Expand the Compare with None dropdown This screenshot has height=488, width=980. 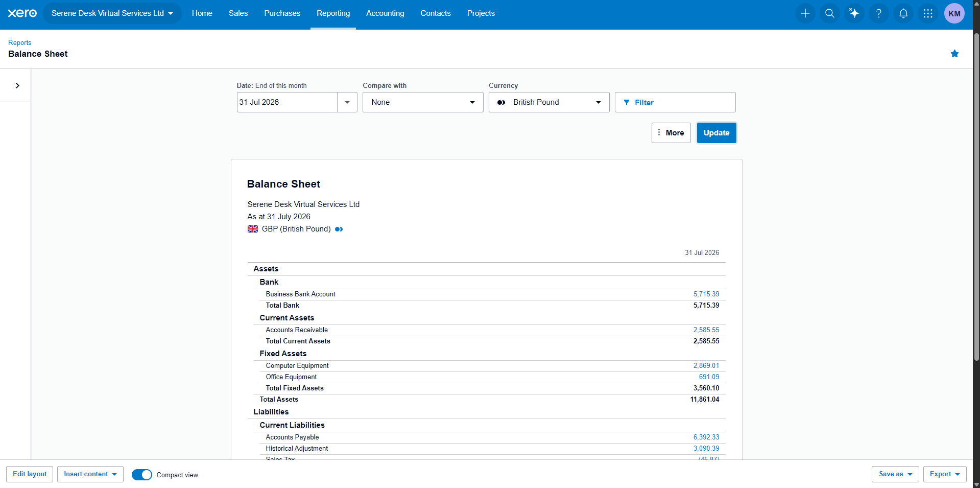point(423,102)
